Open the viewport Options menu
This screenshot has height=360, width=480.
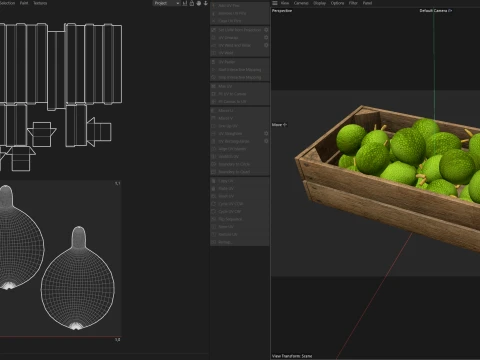(x=337, y=3)
